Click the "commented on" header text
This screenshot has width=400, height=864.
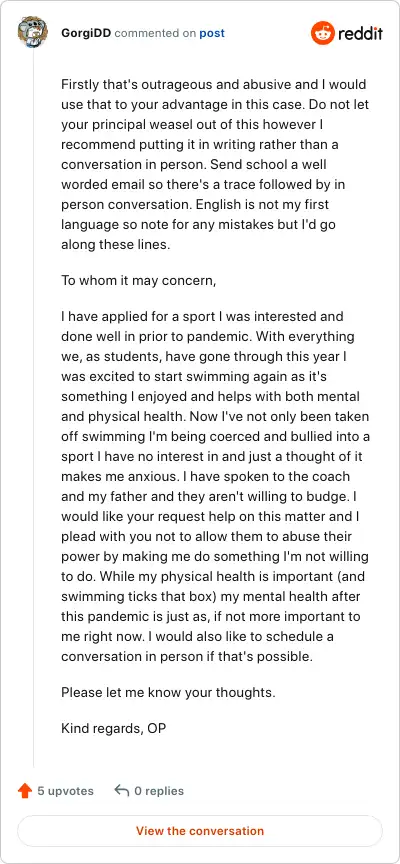(x=155, y=33)
